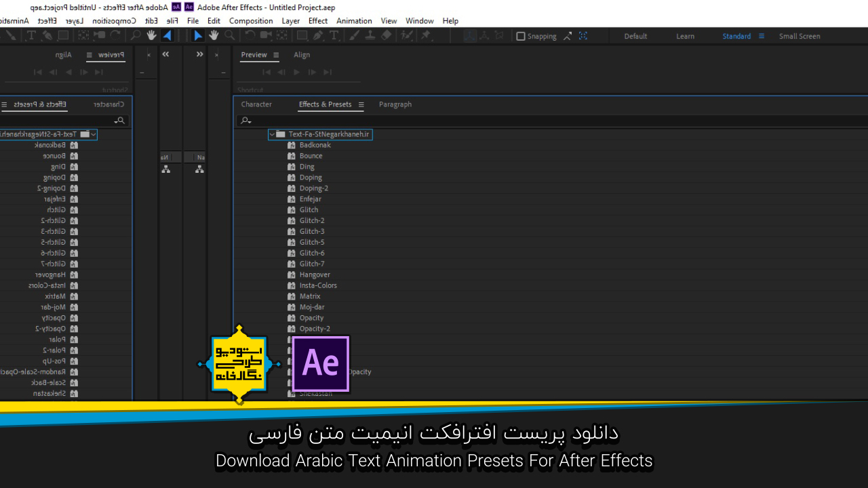Open the Effects & Presets panel menu
868x488 pixels.
click(x=361, y=104)
